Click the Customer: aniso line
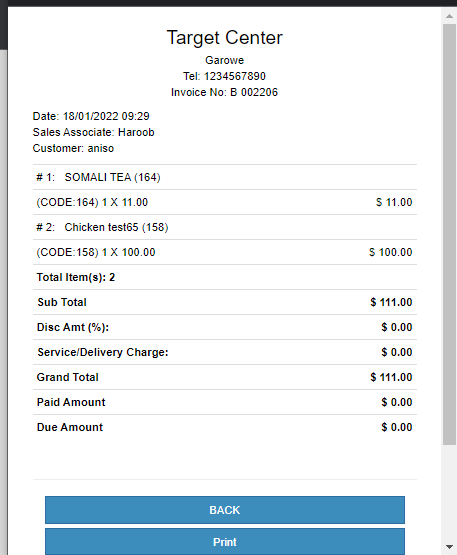The height and width of the screenshot is (555, 457). pos(73,148)
